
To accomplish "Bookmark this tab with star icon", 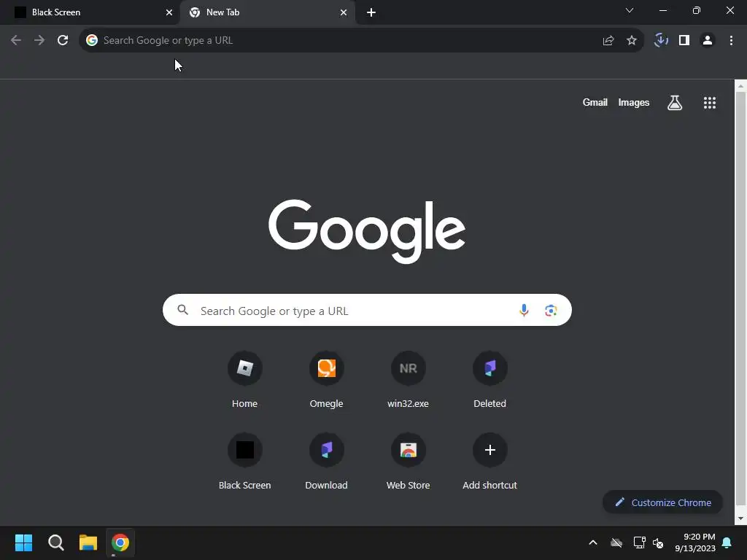I will 631,41.
